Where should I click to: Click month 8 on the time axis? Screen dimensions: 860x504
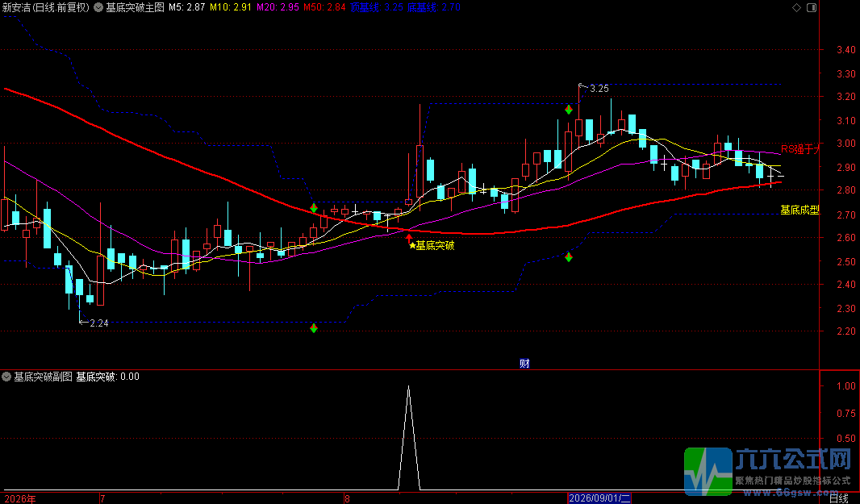347,498
